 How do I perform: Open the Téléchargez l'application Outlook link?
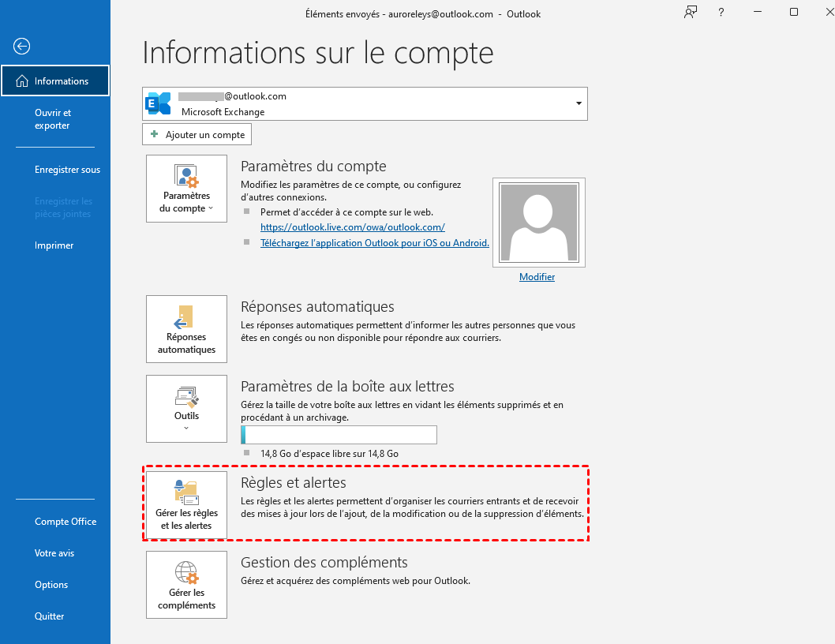click(374, 243)
